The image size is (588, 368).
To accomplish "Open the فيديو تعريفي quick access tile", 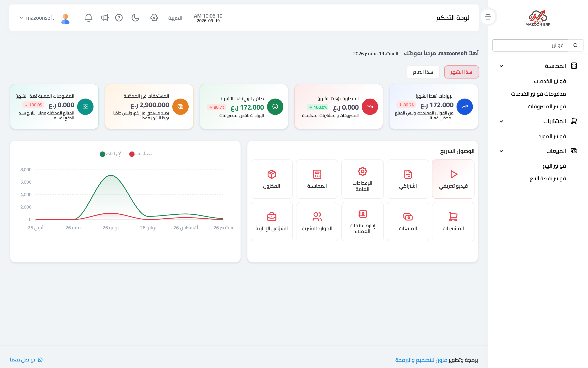I will pos(453,179).
